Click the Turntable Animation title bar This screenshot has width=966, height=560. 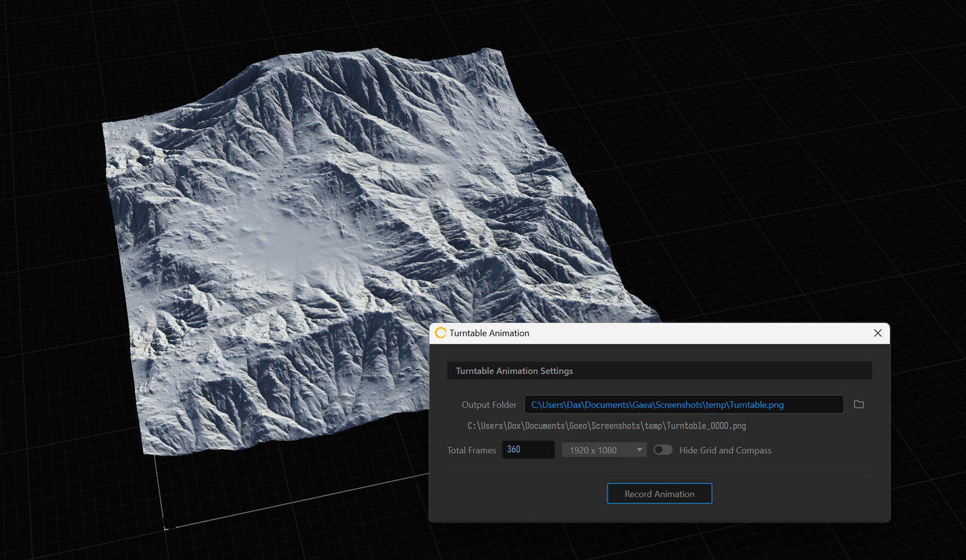tap(604, 333)
